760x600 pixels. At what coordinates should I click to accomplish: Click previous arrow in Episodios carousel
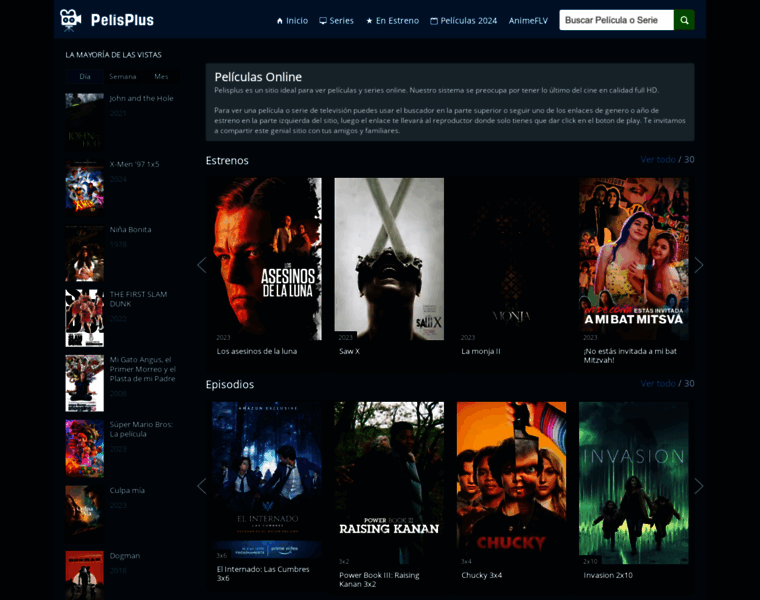pos(202,486)
